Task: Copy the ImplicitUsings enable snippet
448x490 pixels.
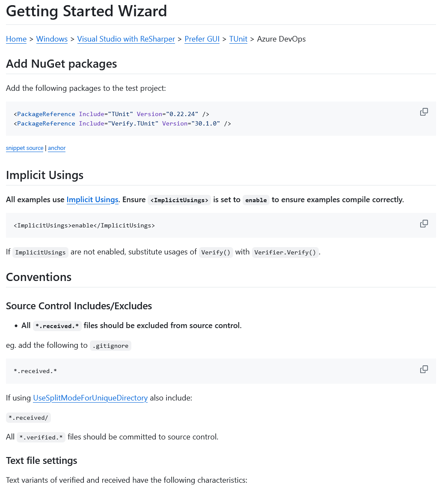Action: tap(424, 224)
